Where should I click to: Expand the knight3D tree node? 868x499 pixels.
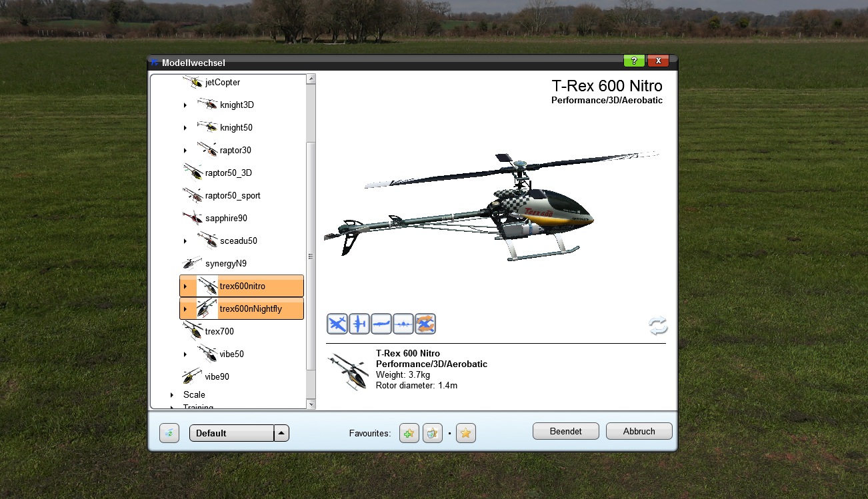click(x=185, y=105)
